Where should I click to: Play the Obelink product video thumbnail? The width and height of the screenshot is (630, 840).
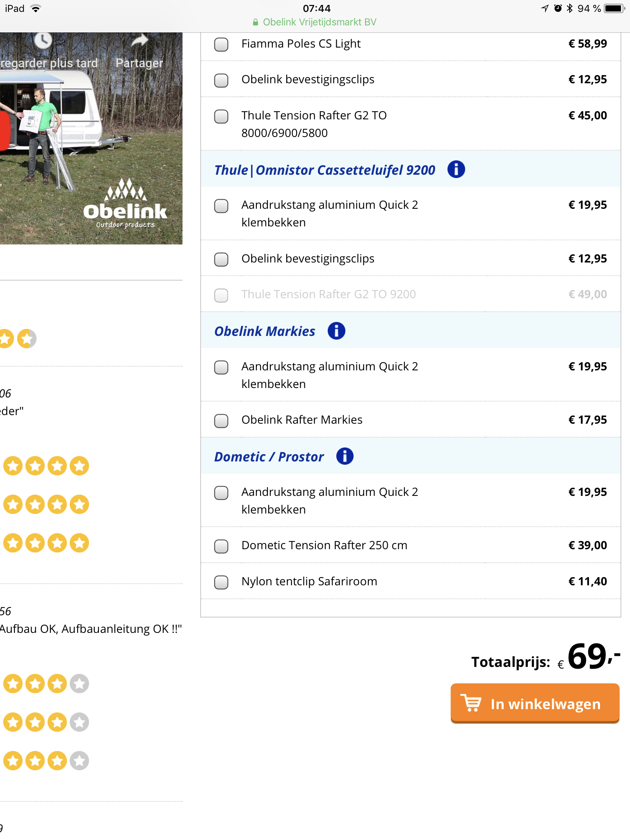pos(91,138)
